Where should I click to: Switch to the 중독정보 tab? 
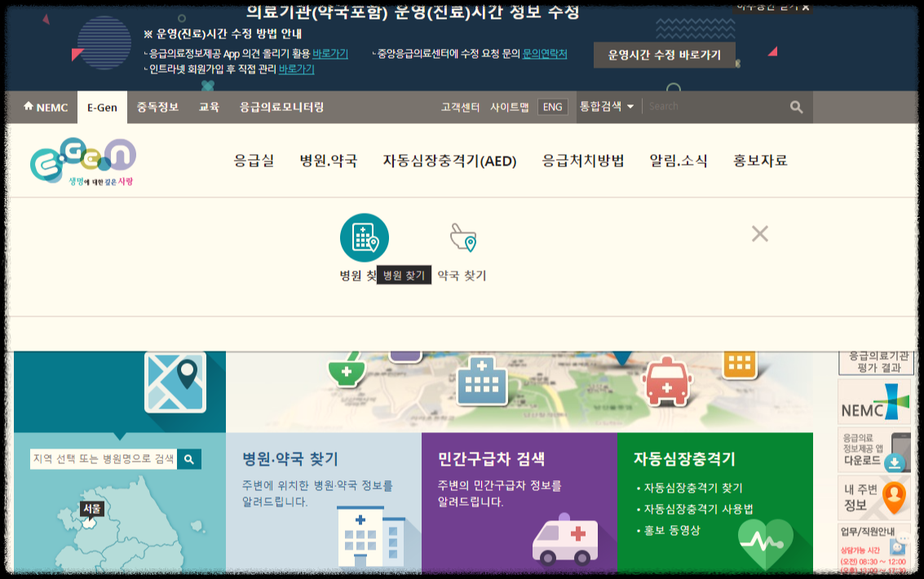(x=157, y=107)
